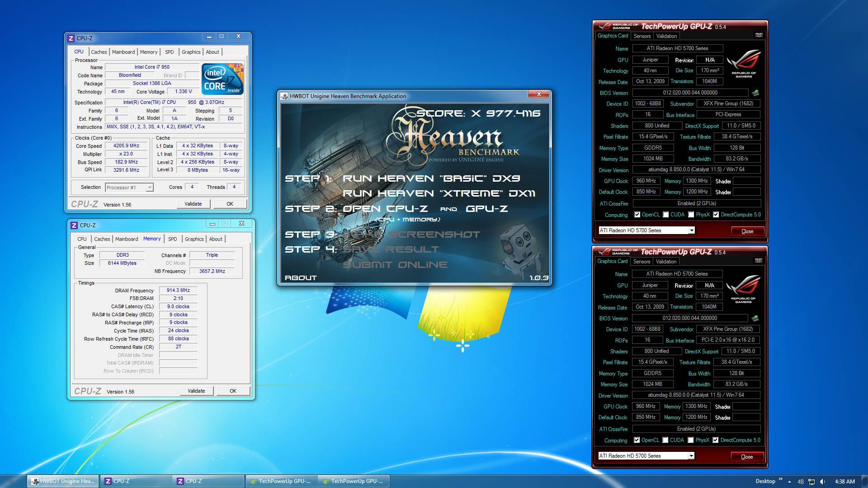Click the CPU-Z title bar icon of the CPU window
Image resolution: width=868 pixels, height=488 pixels.
pyautogui.click(x=71, y=38)
